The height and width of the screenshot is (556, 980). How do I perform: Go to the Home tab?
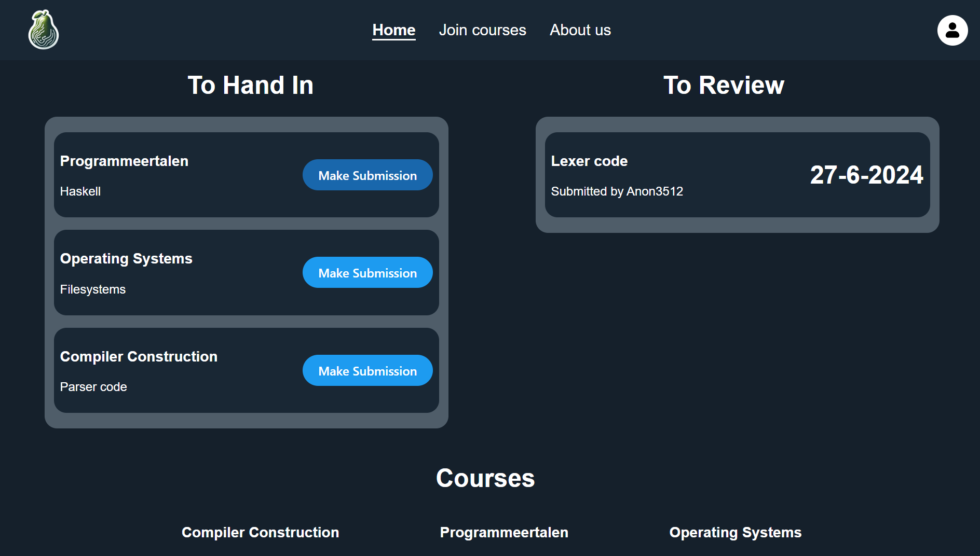pos(393,30)
